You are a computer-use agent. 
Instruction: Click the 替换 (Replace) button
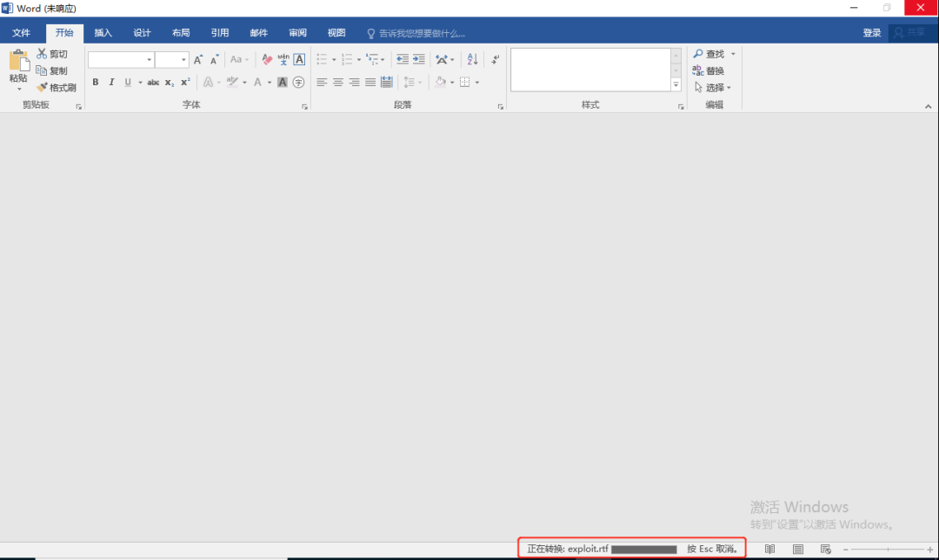pos(709,71)
